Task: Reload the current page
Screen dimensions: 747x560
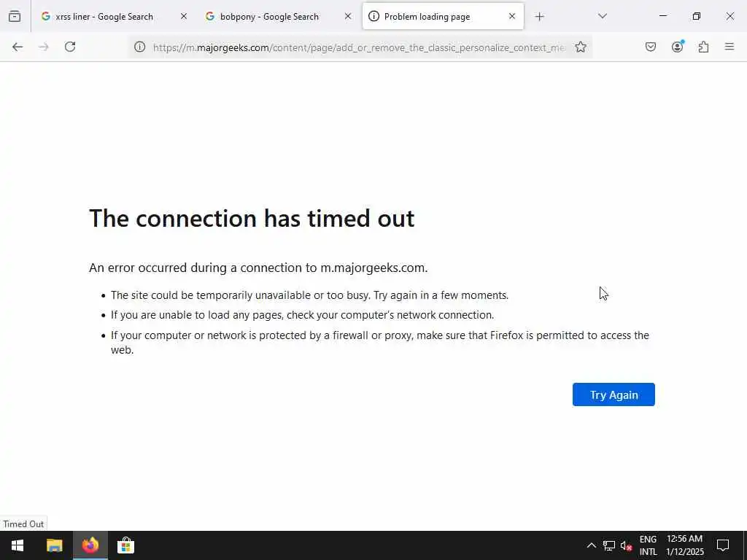Action: pos(70,47)
